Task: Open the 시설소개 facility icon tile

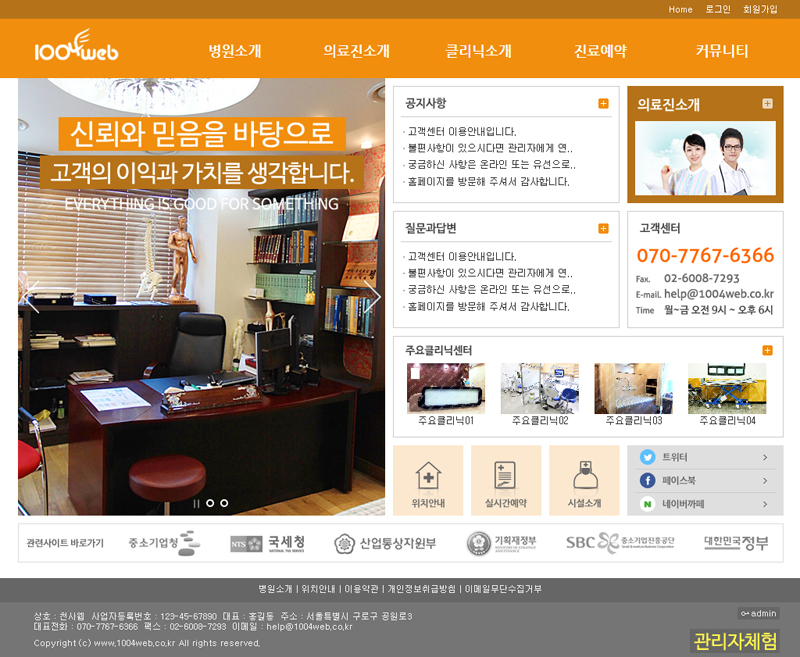Action: (584, 480)
